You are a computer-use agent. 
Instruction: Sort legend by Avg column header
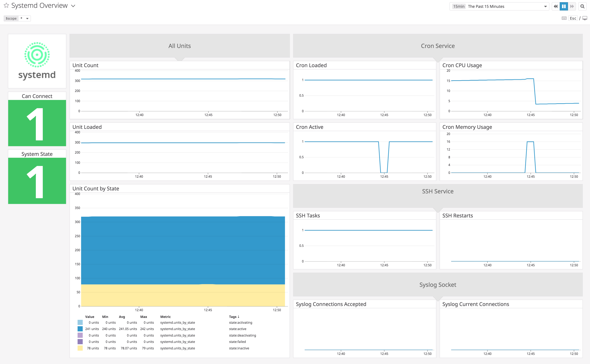122,317
